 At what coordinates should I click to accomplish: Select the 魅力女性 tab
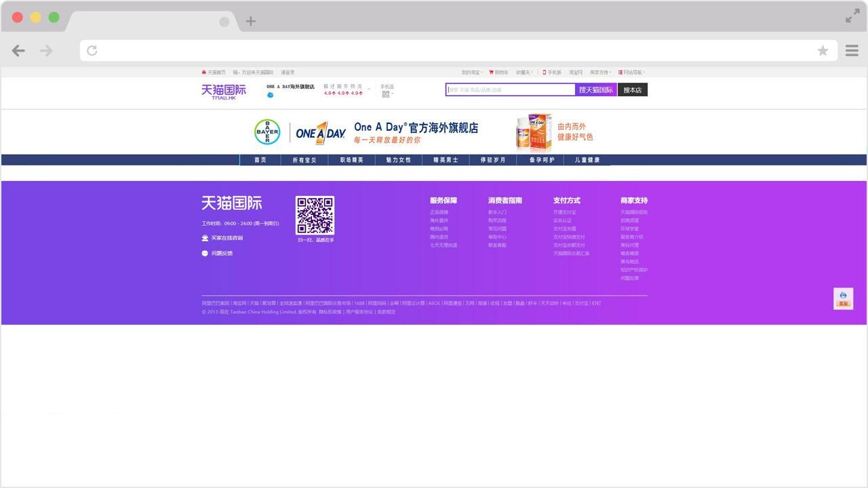pyautogui.click(x=399, y=160)
